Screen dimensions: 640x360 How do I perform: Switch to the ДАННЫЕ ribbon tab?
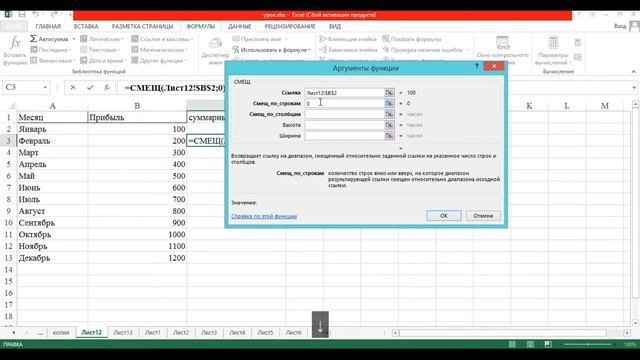coord(240,26)
